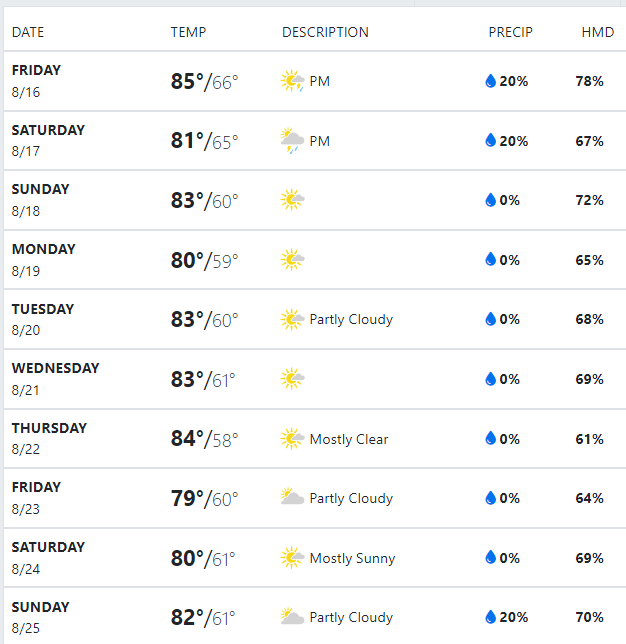Click the 70% humidity value for Sunday 8/25
The image size is (626, 644).
(590, 617)
